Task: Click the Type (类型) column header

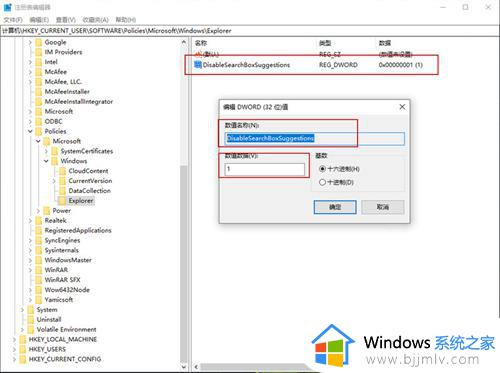Action: 325,43
